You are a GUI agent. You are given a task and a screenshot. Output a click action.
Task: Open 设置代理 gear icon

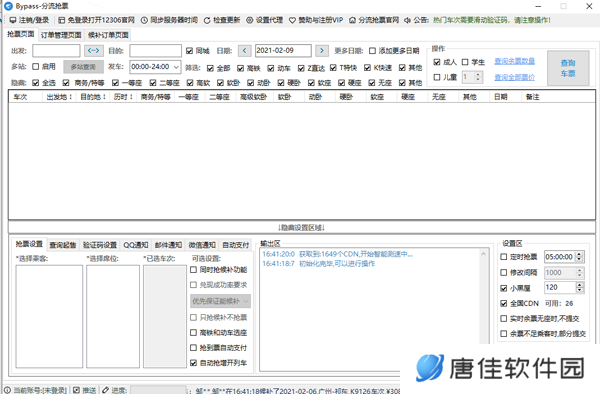click(249, 20)
